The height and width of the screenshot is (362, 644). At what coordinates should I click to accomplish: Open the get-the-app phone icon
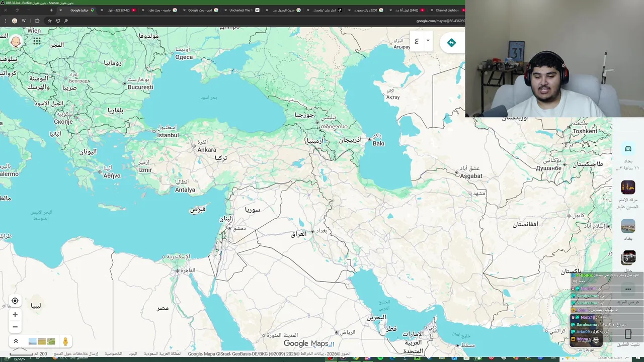coord(628,334)
